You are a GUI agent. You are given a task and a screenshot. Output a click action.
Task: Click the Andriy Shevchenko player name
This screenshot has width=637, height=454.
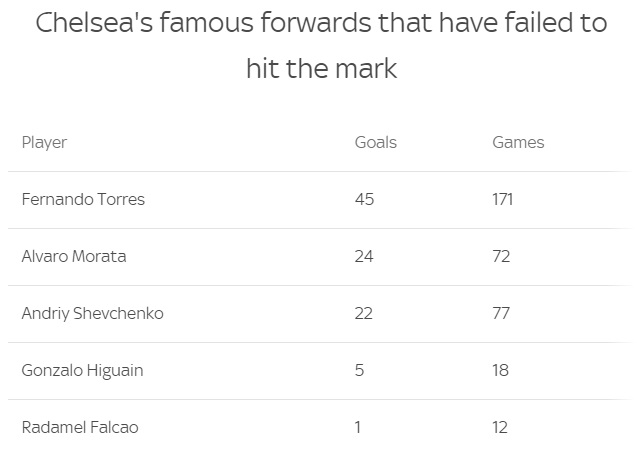coord(93,313)
